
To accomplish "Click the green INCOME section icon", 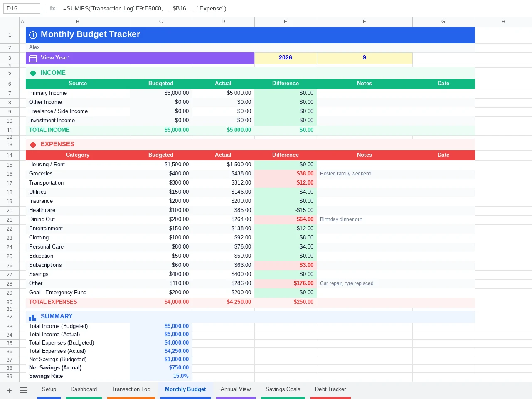I will [x=33, y=73].
